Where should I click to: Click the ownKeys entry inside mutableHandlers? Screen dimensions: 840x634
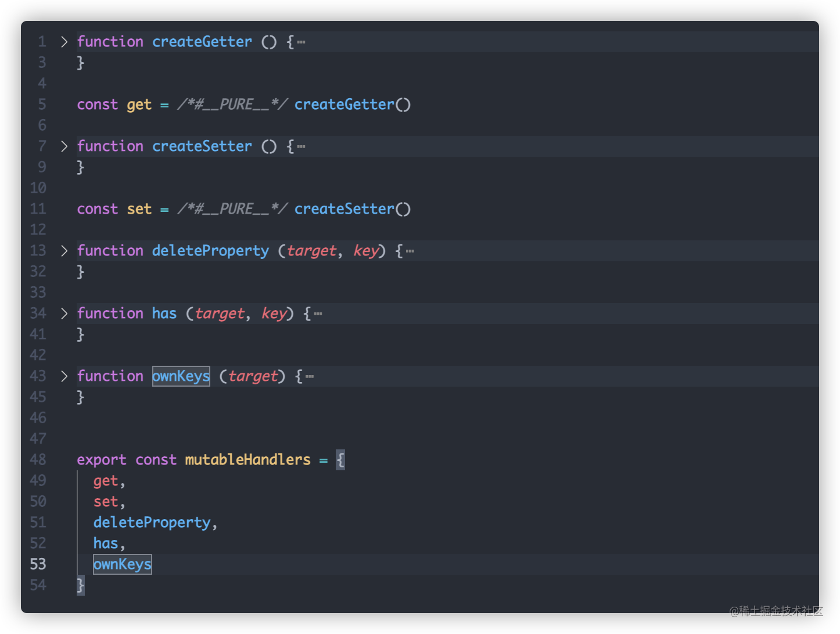122,564
